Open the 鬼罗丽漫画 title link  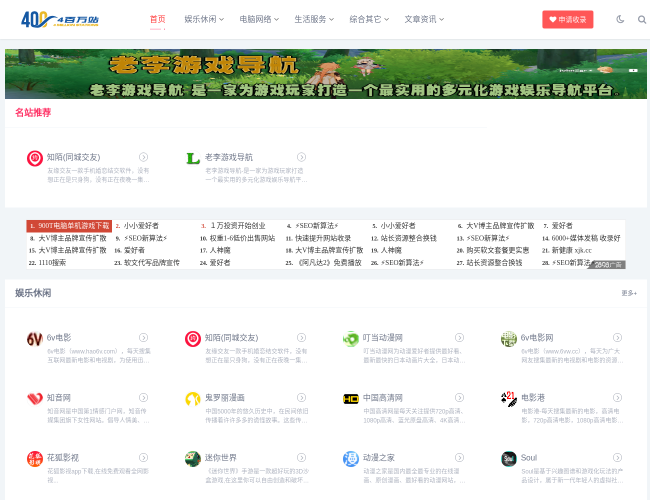(x=224, y=398)
